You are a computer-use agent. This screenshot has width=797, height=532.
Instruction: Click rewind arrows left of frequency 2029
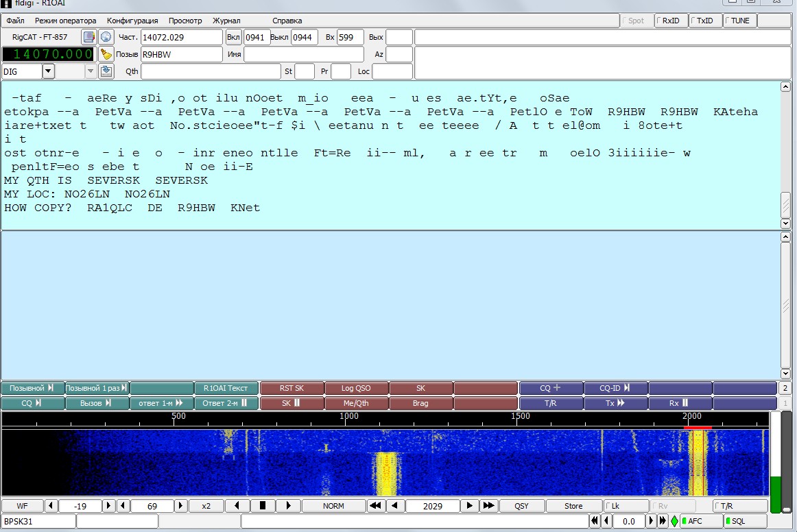[375, 506]
